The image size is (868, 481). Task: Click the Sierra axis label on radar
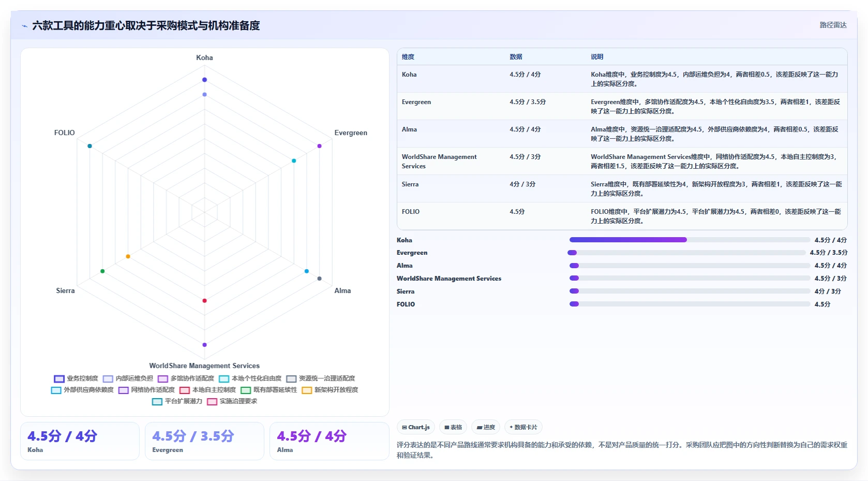pos(65,290)
